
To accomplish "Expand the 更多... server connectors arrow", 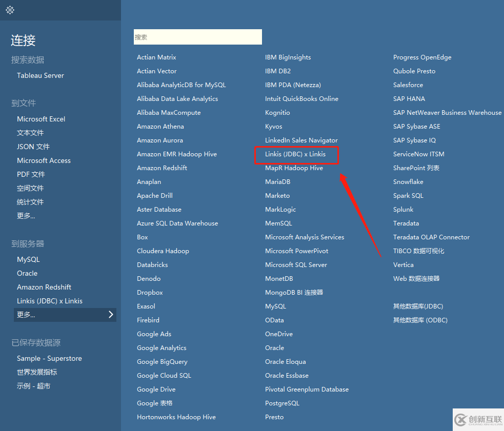I will (x=111, y=315).
